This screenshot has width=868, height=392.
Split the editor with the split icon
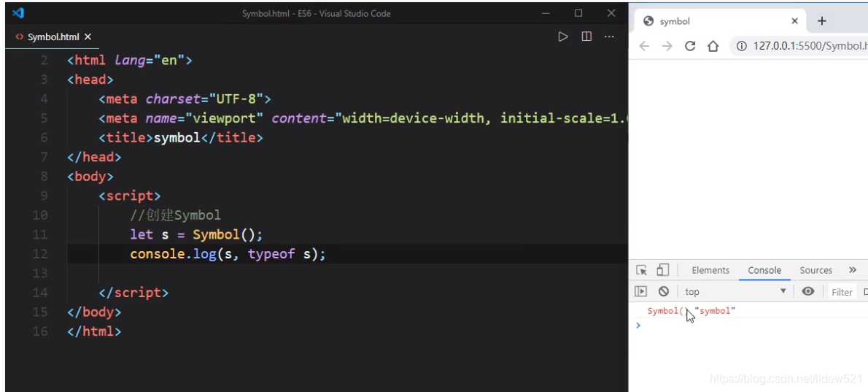point(586,36)
